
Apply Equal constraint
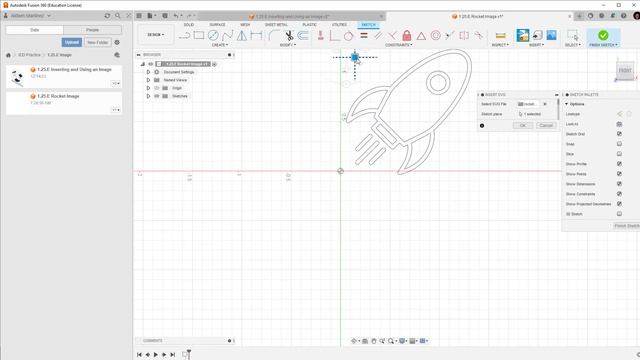(x=364, y=36)
